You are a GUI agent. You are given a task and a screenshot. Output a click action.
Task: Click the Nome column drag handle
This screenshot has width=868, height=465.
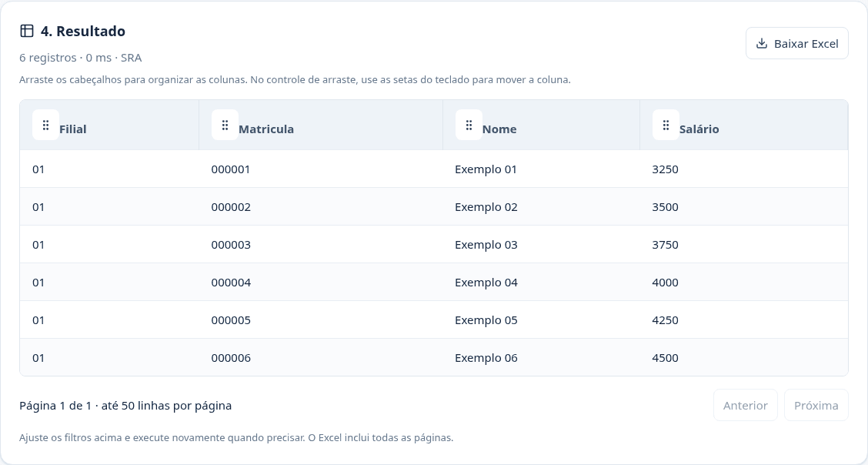(x=469, y=125)
